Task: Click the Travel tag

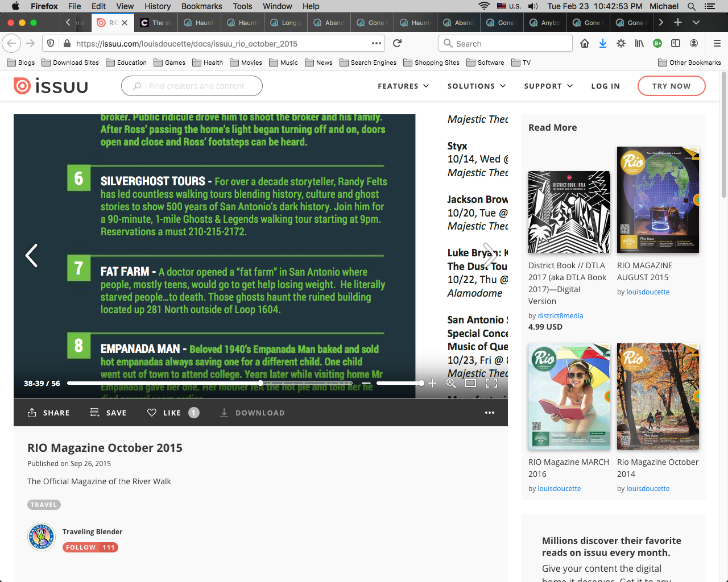Action: (44, 505)
